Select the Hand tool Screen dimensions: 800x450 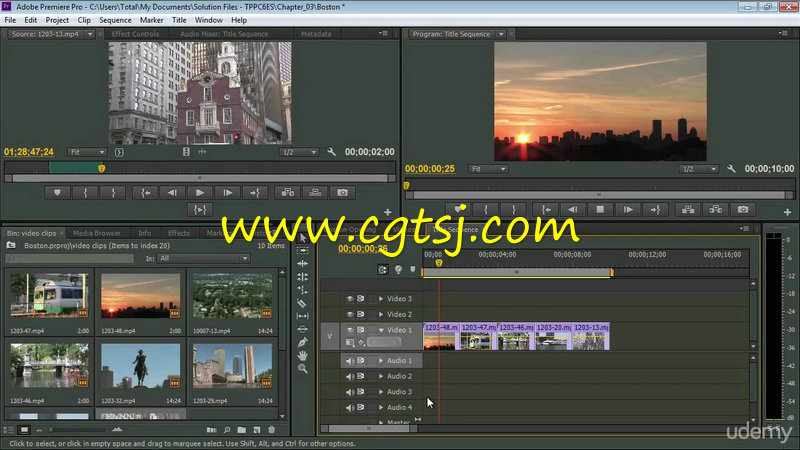(303, 356)
